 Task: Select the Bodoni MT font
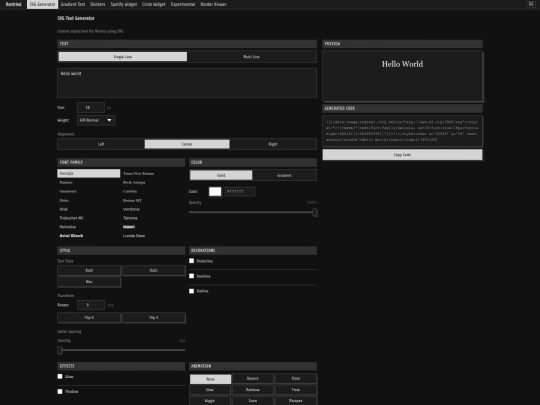click(153, 200)
